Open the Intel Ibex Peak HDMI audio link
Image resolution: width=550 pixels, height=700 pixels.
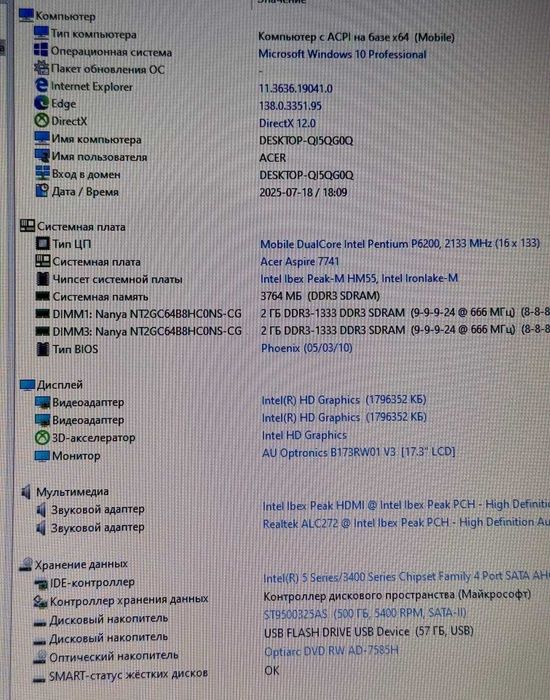[406, 505]
